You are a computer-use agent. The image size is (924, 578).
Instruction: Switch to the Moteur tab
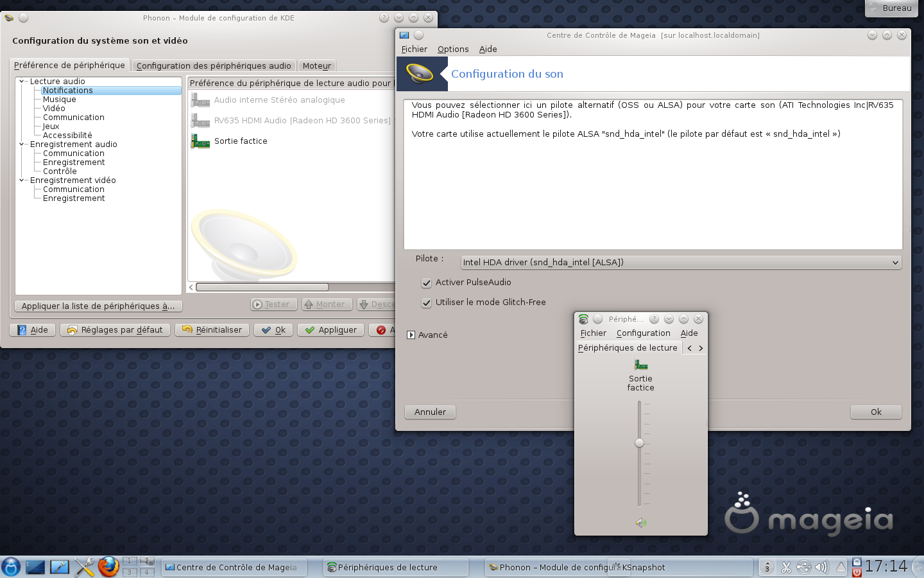317,66
